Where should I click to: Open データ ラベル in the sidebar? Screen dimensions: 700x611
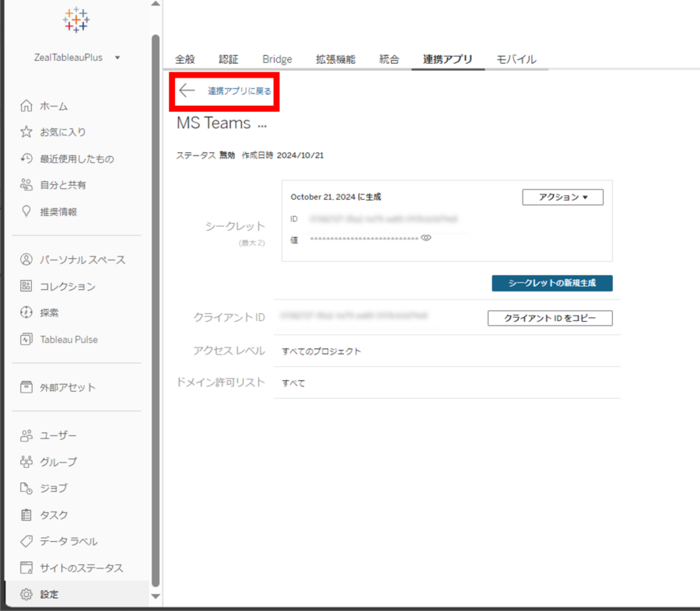pyautogui.click(x=68, y=542)
